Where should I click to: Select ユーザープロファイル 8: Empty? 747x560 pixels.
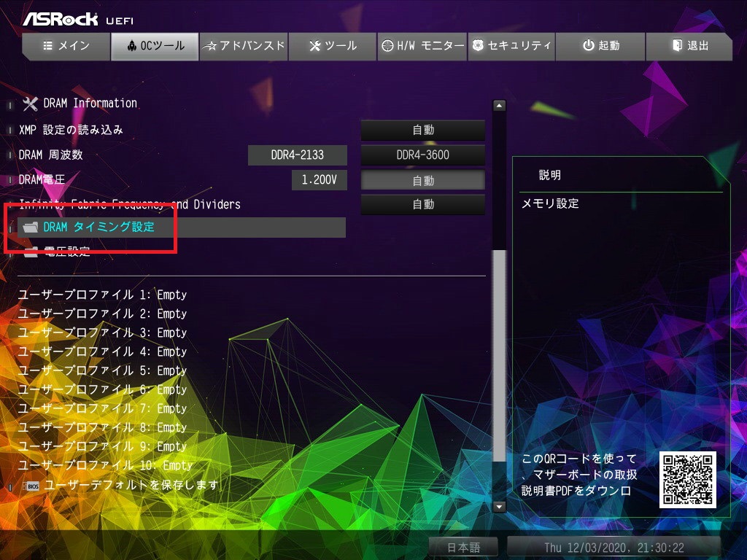click(102, 427)
